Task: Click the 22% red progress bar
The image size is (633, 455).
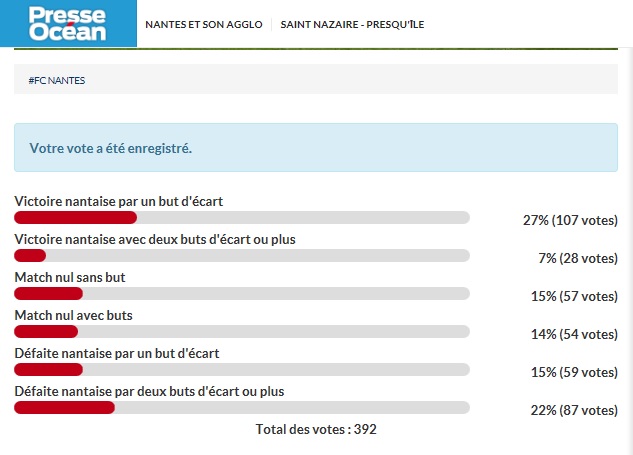Action: (x=65, y=407)
